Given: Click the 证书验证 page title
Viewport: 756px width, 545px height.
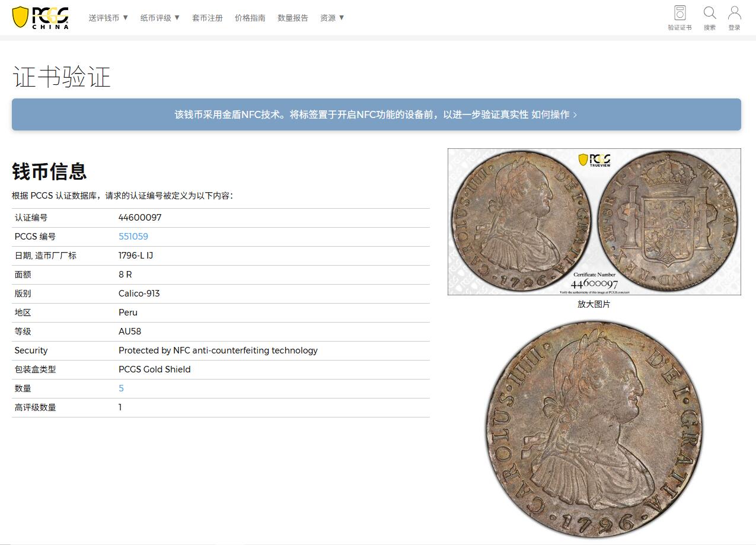Looking at the screenshot, I should click(62, 77).
